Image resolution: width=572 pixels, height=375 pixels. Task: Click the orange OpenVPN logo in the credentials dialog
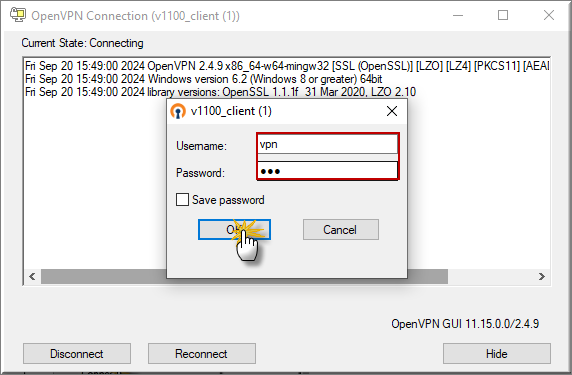click(178, 111)
